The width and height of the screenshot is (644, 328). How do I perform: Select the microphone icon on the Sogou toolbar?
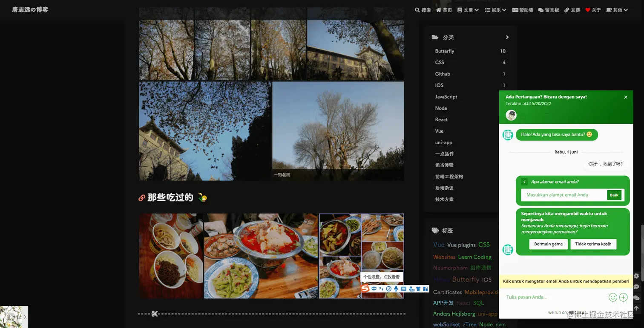coord(396,289)
